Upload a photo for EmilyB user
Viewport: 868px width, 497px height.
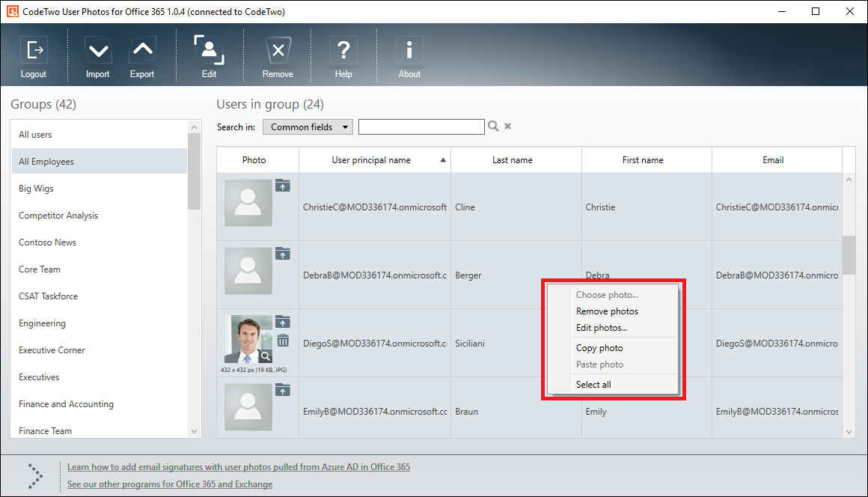(x=283, y=390)
